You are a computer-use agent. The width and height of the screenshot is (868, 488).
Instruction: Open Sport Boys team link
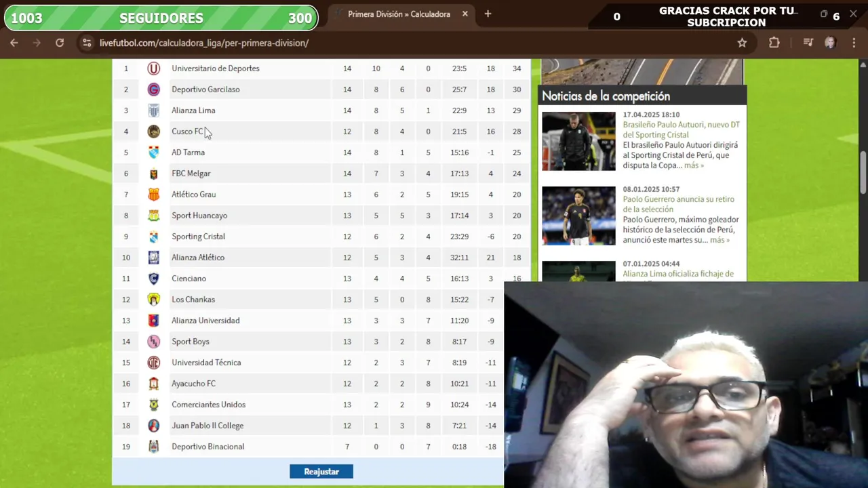coord(191,342)
